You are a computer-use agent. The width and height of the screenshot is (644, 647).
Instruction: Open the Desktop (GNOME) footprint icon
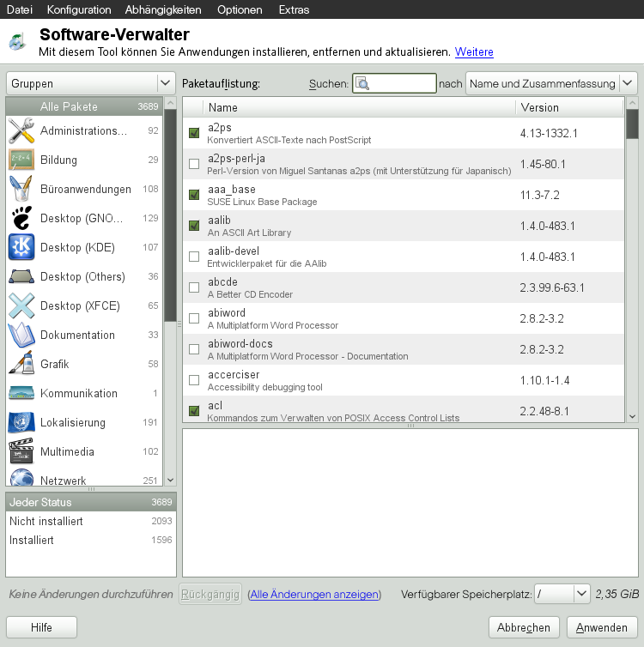click(21, 218)
